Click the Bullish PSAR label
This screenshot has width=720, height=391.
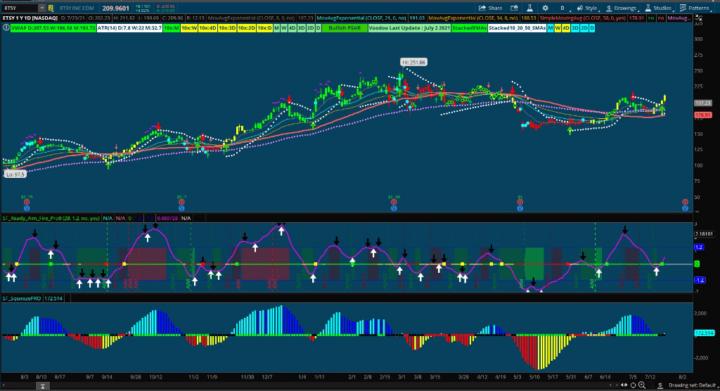click(345, 28)
